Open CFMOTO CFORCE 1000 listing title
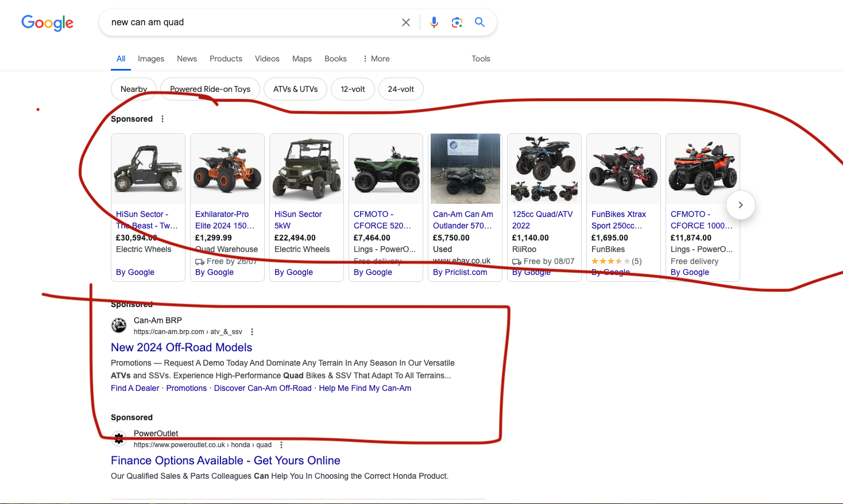 (x=702, y=220)
